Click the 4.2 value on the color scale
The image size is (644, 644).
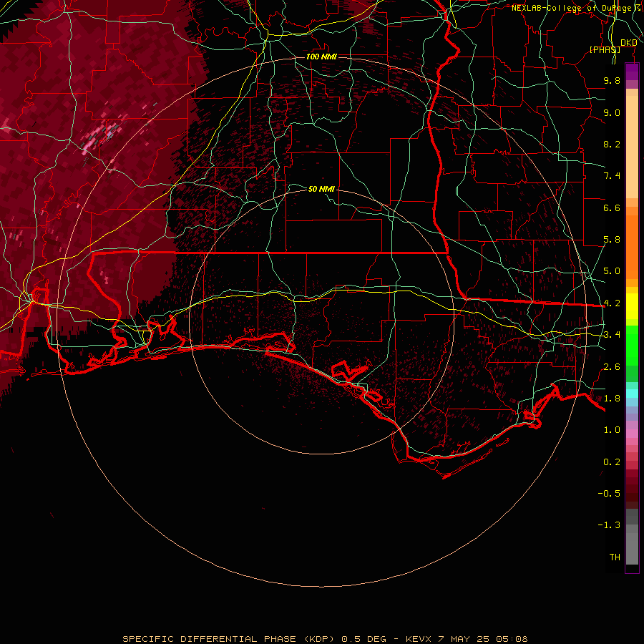coord(612,303)
